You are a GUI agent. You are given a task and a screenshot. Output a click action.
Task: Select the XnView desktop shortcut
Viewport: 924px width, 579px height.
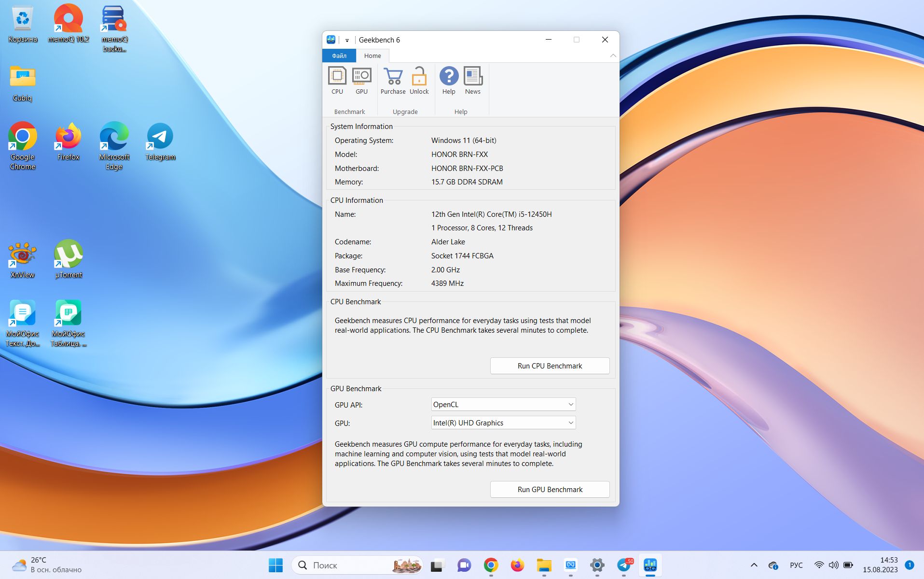(x=23, y=260)
